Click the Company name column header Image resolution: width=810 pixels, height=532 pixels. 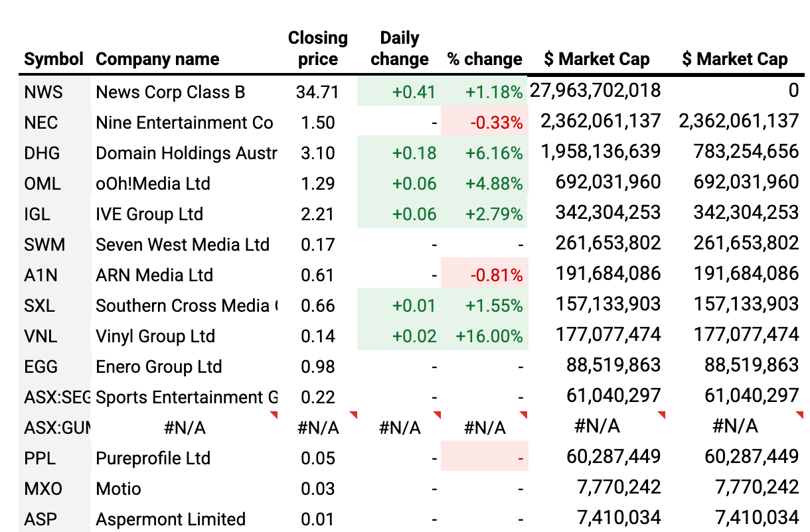pyautogui.click(x=157, y=59)
